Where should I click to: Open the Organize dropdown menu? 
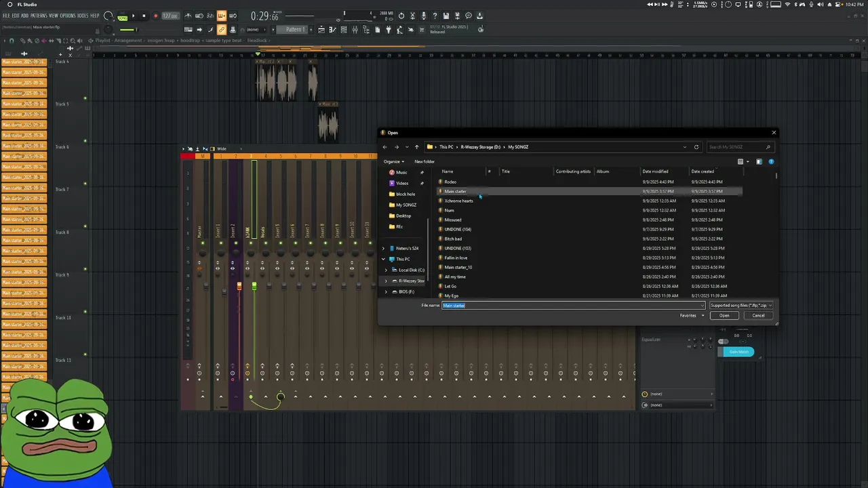point(394,161)
